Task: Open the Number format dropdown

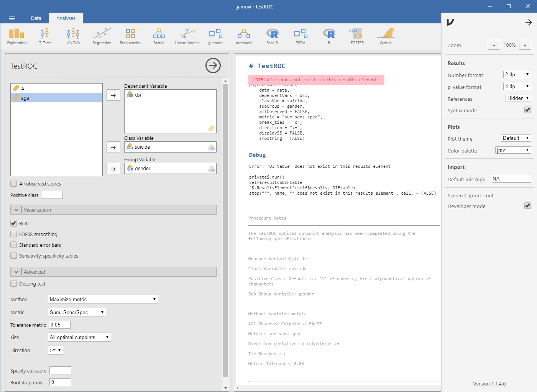Action: [x=517, y=75]
